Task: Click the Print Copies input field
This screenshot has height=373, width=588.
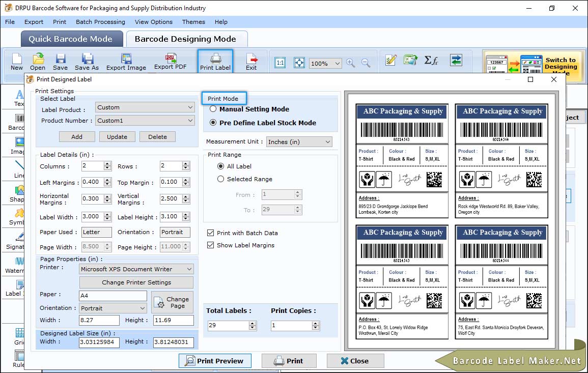Action: coord(291,325)
